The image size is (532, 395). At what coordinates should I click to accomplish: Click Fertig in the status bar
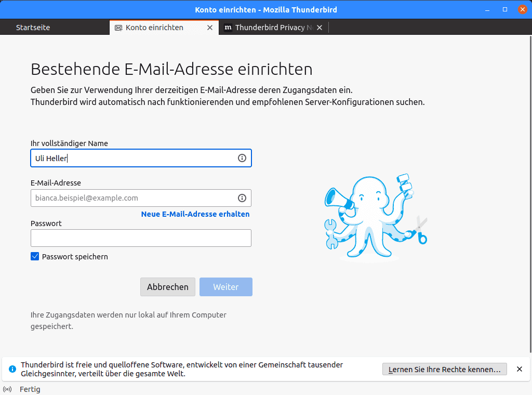[30, 389]
